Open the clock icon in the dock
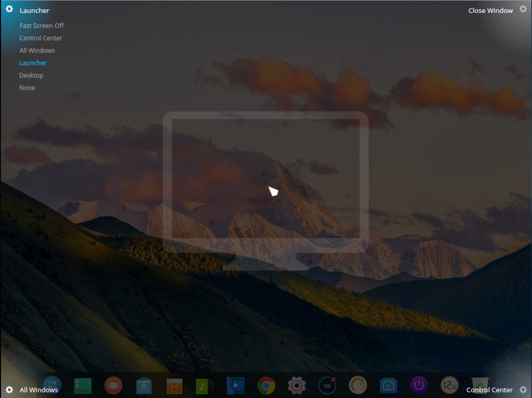The height and width of the screenshot is (398, 532). pos(449,386)
